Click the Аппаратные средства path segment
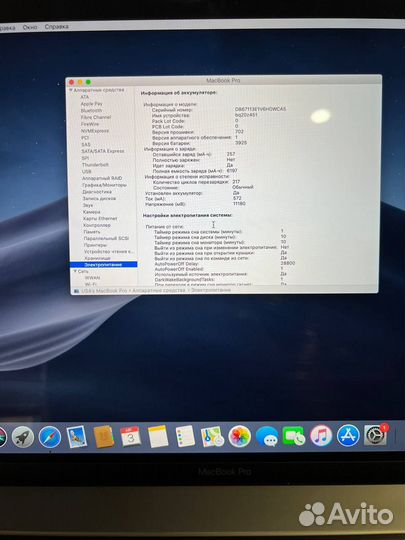Image resolution: width=405 pixels, height=540 pixels. 159,291
